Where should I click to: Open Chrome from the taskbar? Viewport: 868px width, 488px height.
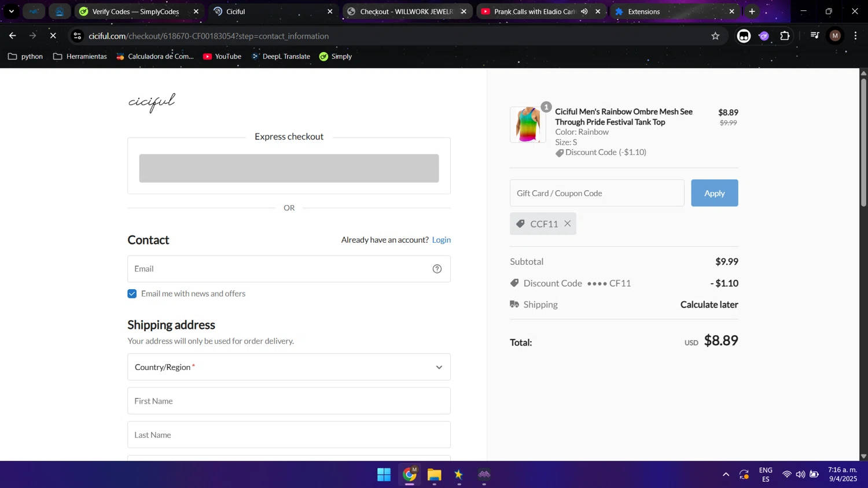[x=410, y=475]
